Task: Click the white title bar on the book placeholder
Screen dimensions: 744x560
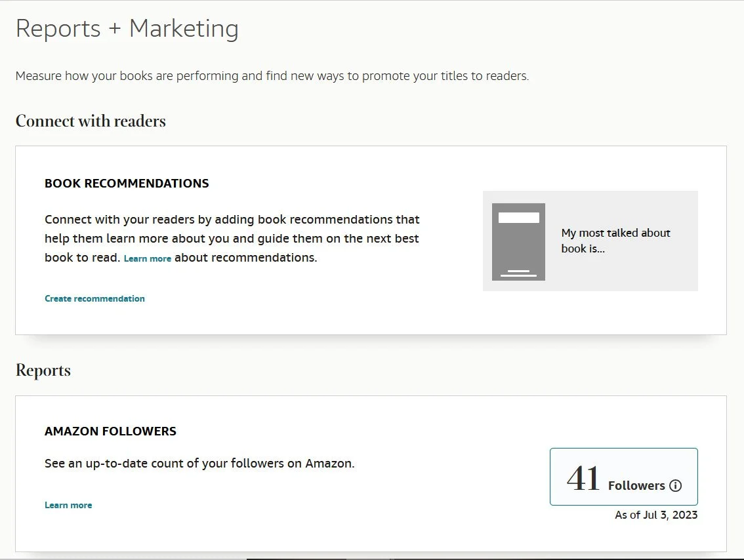Action: (x=518, y=218)
